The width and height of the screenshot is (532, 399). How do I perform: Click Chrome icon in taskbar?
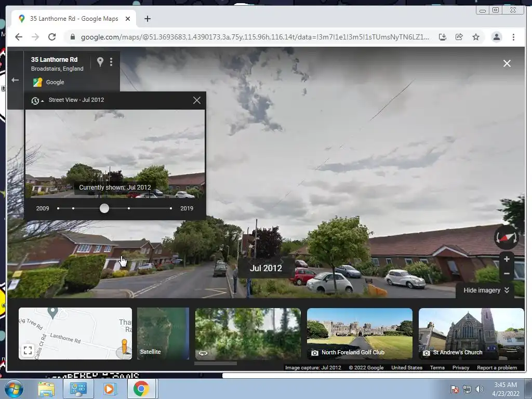pyautogui.click(x=141, y=389)
